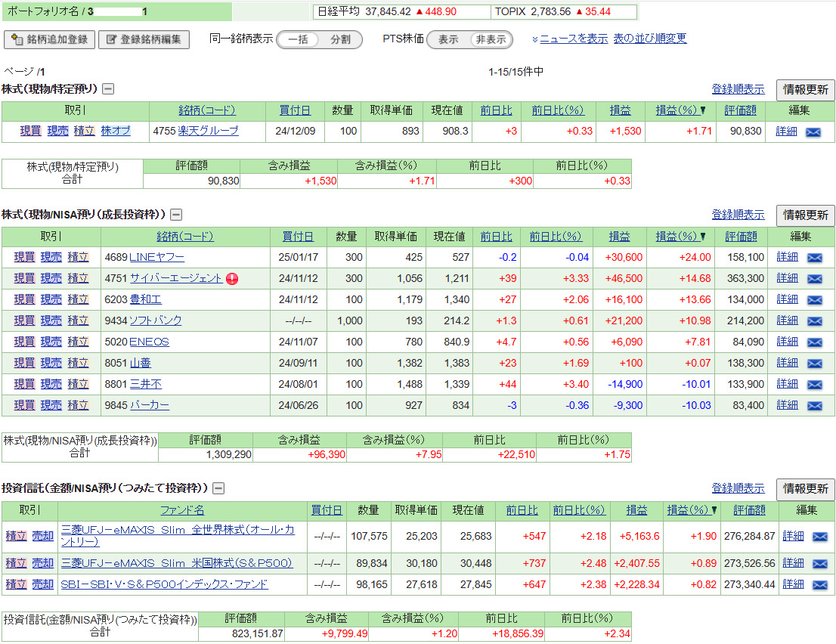Switch 同一銘柄表示 to 分割
The image size is (836, 644).
(340, 39)
